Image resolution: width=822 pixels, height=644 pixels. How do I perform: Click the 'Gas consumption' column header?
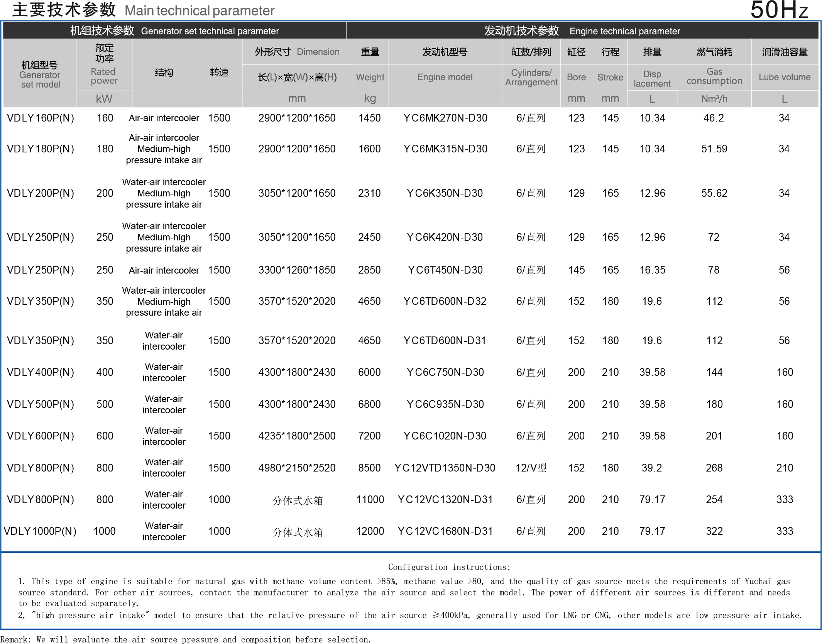714,76
